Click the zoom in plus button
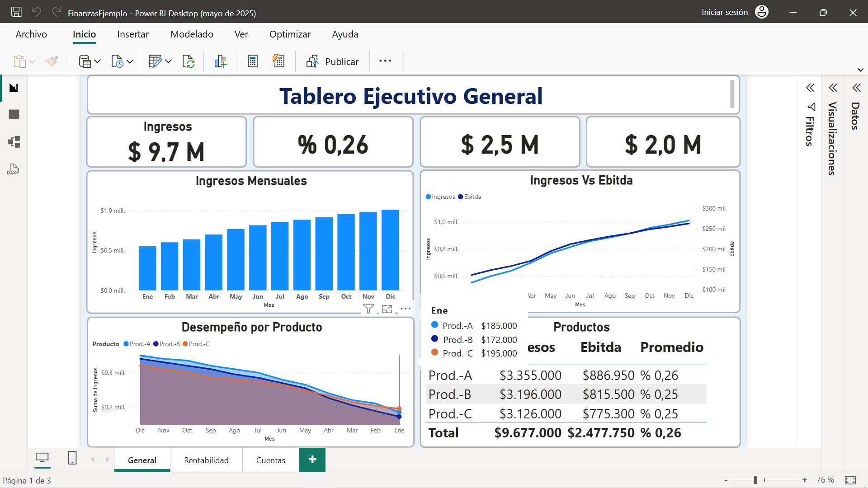Image resolution: width=868 pixels, height=488 pixels. pos(805,480)
